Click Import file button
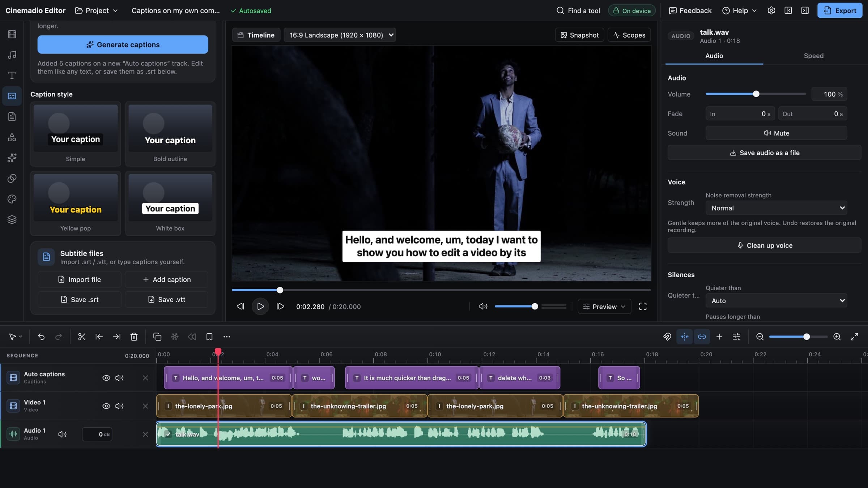This screenshot has width=868, height=488. point(80,280)
